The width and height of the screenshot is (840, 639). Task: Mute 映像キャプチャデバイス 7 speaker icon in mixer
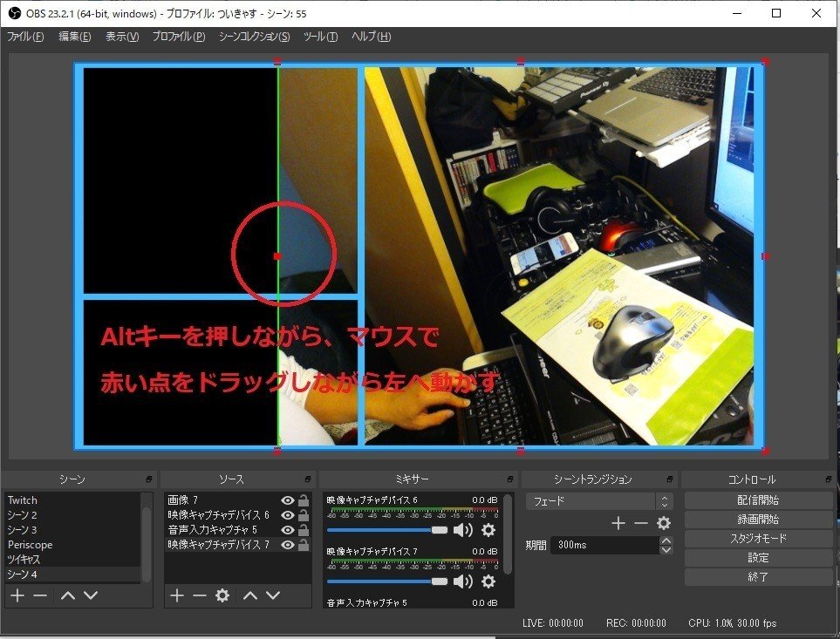pos(461,580)
